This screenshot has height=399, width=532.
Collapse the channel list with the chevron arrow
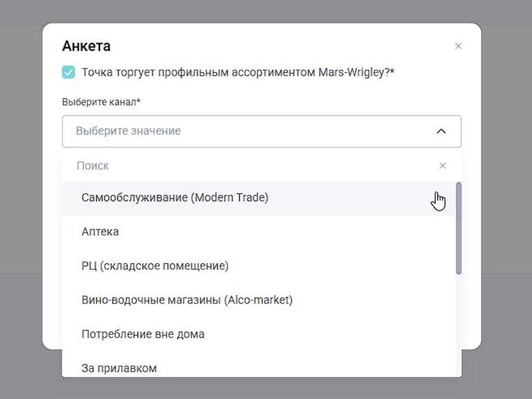441,131
